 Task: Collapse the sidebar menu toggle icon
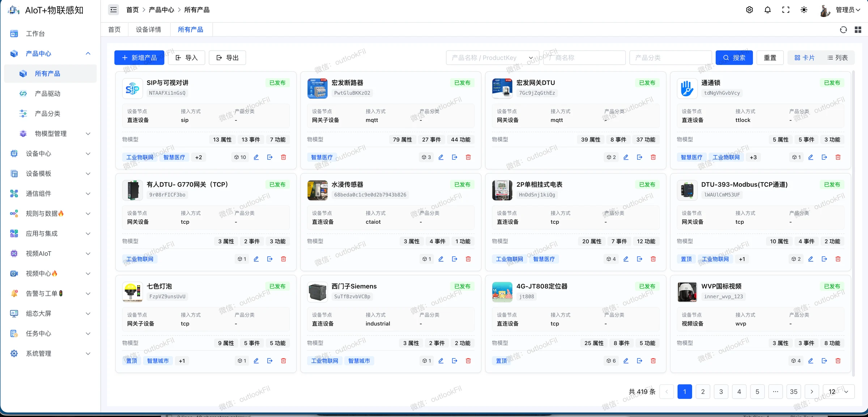coord(113,10)
